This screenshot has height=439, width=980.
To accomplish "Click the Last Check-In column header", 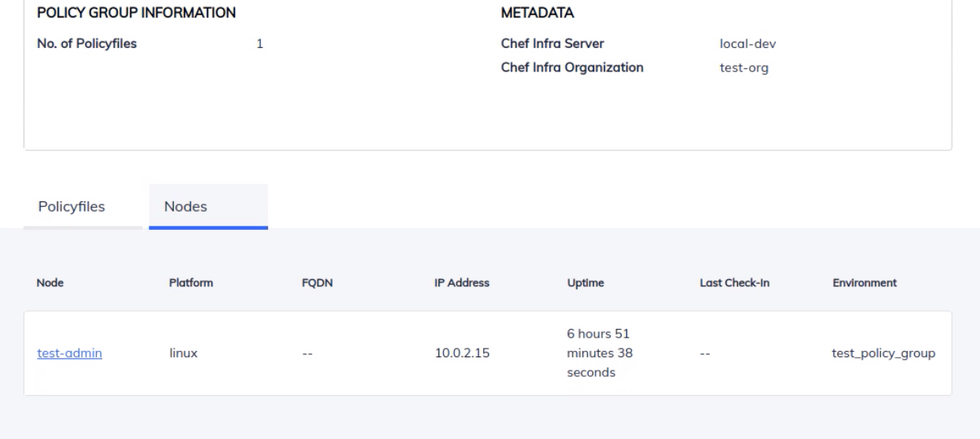I will [734, 282].
